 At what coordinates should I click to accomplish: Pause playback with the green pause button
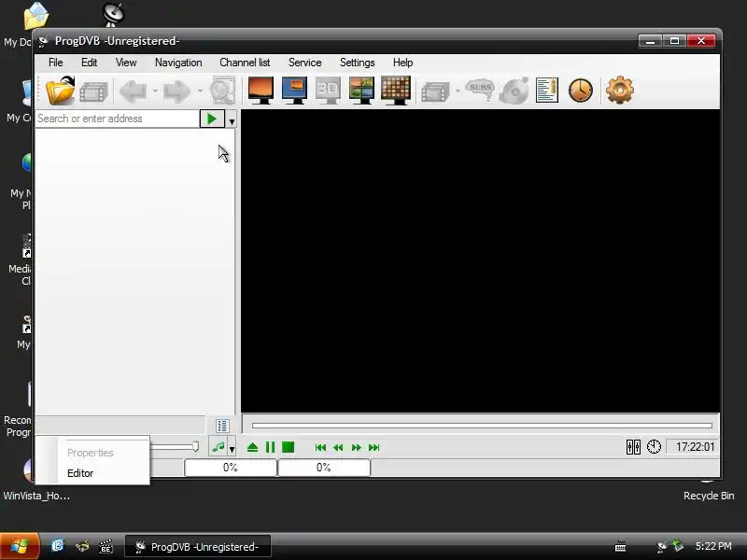(270, 447)
